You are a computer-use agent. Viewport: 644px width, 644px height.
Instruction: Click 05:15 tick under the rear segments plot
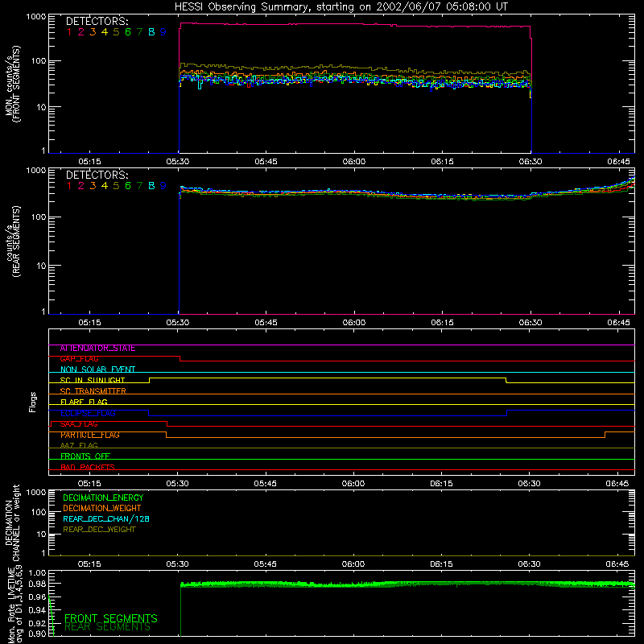[89, 323]
